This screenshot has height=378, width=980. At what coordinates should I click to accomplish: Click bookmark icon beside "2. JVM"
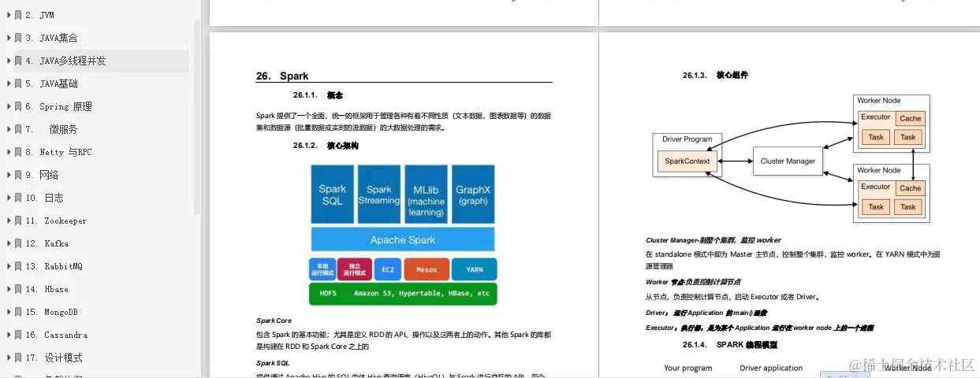[x=18, y=15]
